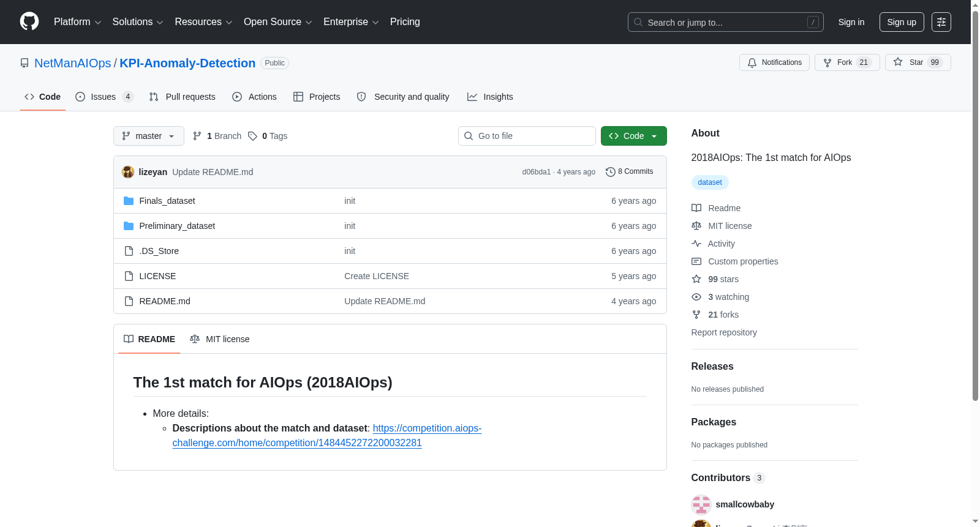View the 8 Commits history

point(630,172)
